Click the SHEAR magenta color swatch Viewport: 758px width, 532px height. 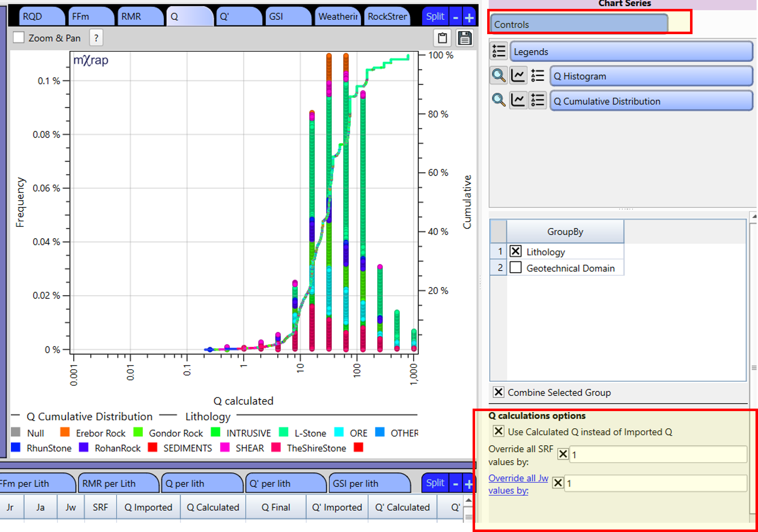pyautogui.click(x=224, y=448)
